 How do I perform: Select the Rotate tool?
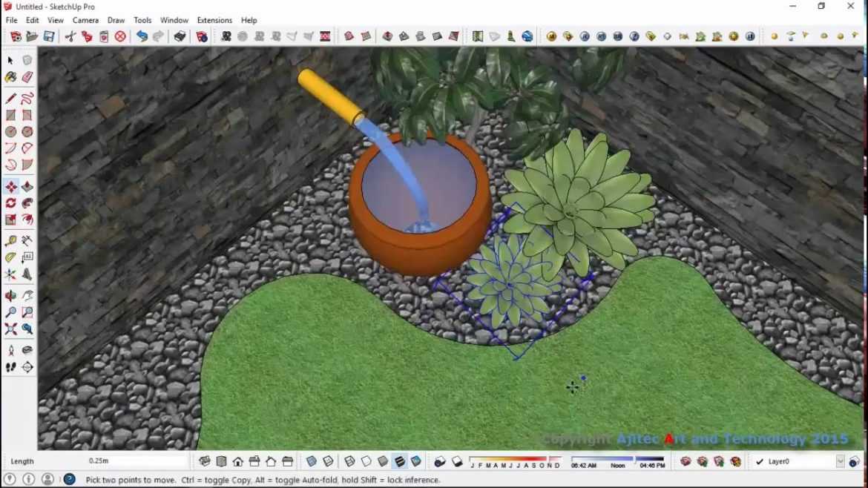[x=10, y=203]
